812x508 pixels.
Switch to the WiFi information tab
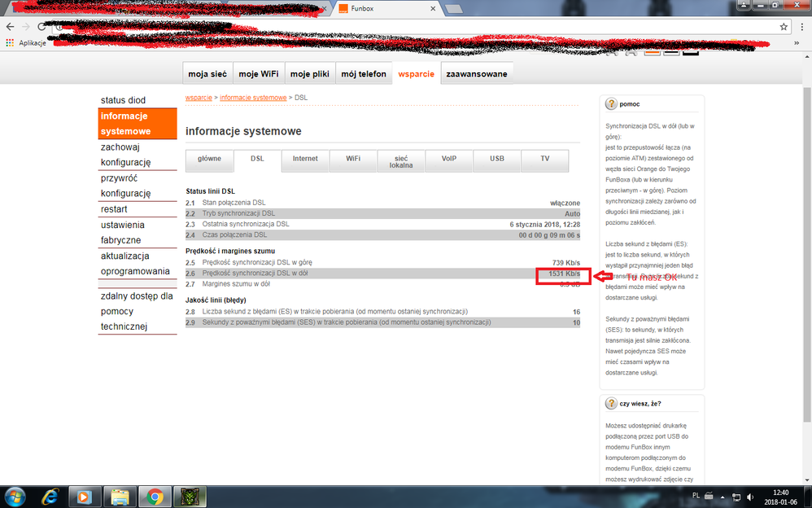pos(353,159)
